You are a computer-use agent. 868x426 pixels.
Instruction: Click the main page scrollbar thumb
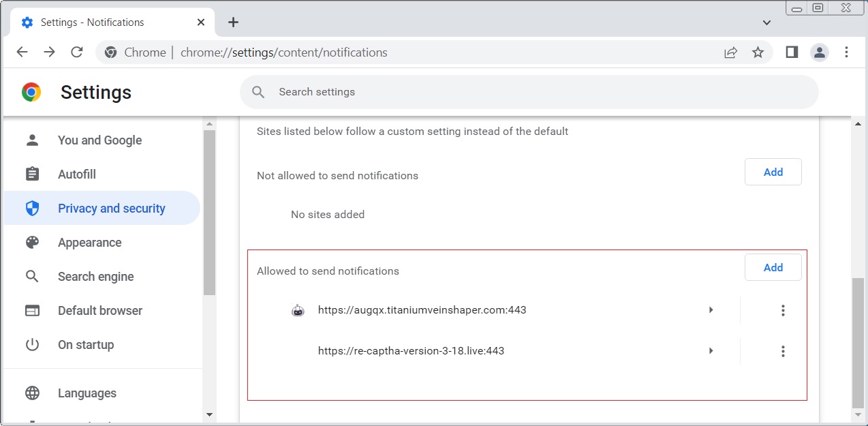click(x=858, y=342)
